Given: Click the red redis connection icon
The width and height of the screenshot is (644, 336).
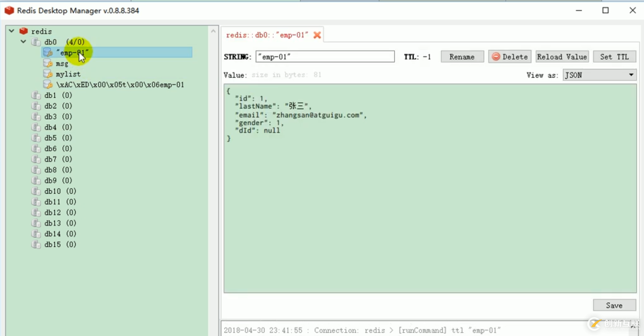Looking at the screenshot, I should coord(24,31).
